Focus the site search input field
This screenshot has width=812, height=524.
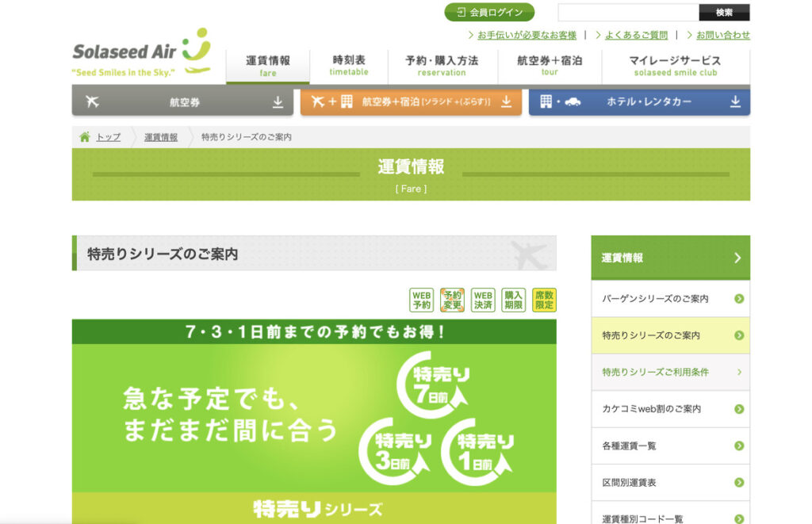click(628, 13)
